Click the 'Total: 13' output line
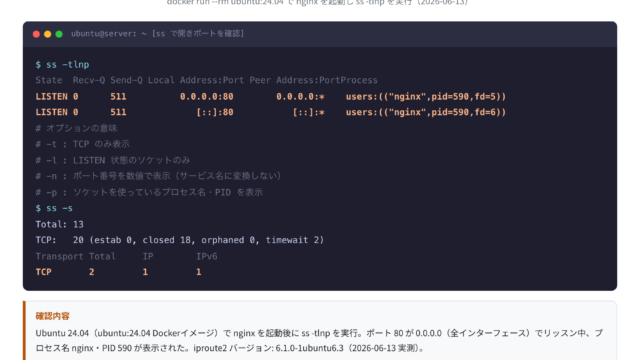Image resolution: width=640 pixels, height=360 pixels. tap(60, 224)
